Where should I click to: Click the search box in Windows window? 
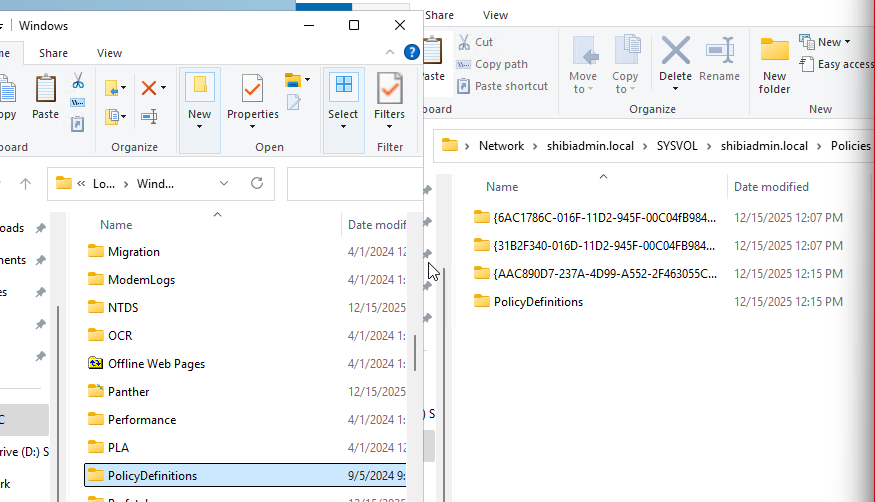tap(355, 184)
